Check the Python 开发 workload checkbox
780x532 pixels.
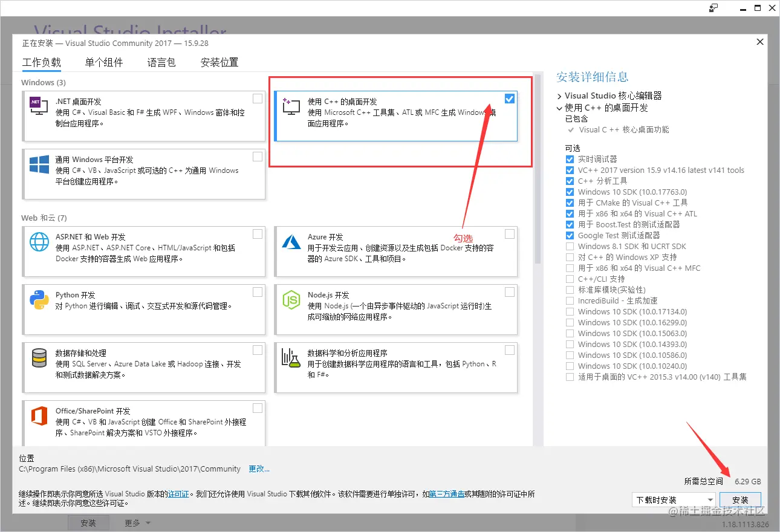[258, 292]
